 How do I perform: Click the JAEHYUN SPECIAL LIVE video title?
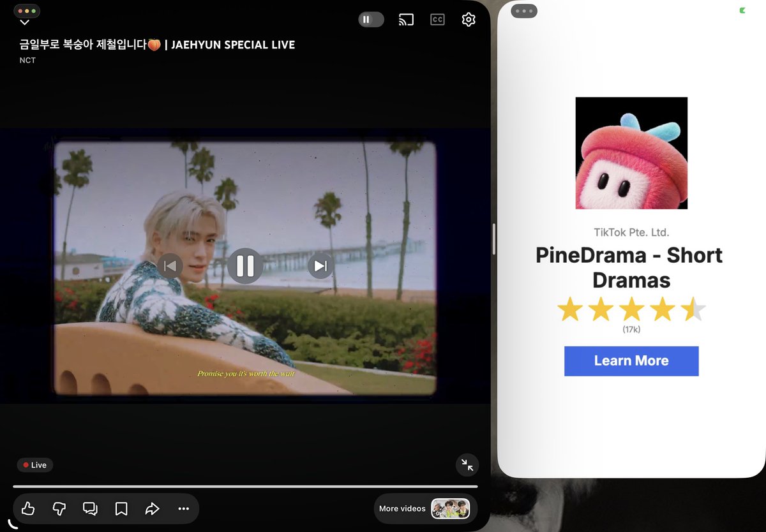[157, 45]
